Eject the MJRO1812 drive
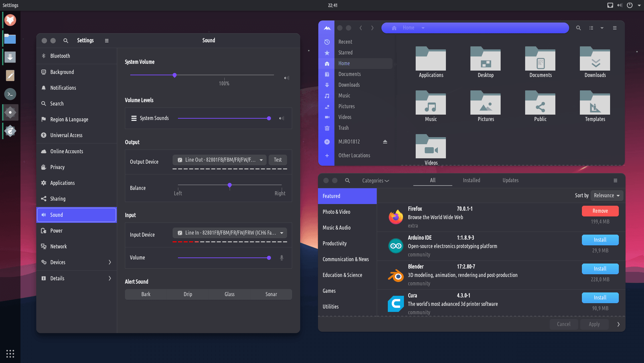644x363 pixels. (385, 142)
